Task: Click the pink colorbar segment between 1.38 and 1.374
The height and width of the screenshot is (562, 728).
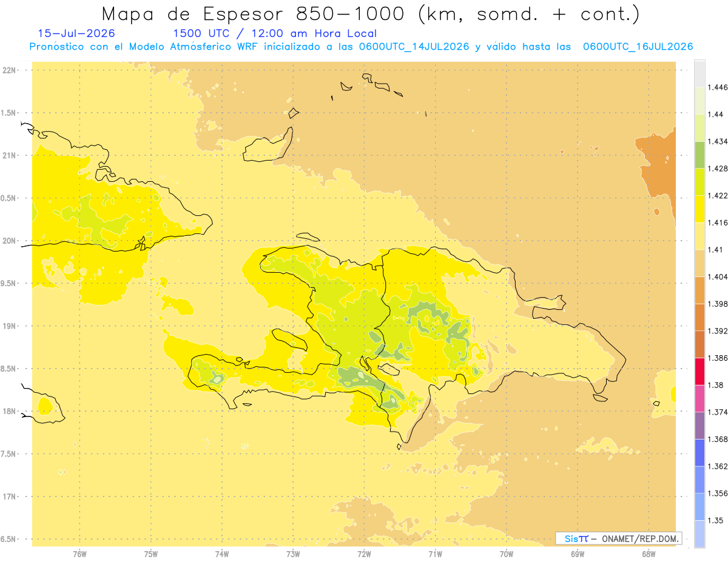Action: coord(699,398)
